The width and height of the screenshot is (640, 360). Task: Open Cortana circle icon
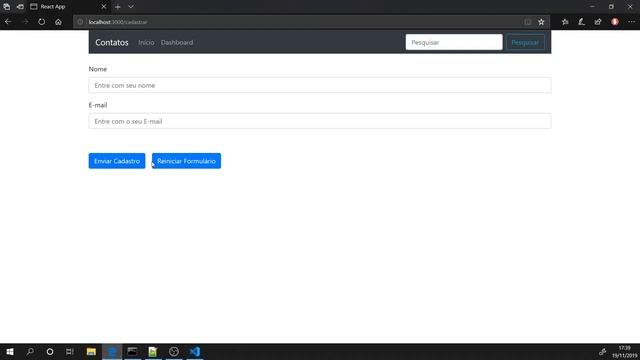click(x=50, y=351)
